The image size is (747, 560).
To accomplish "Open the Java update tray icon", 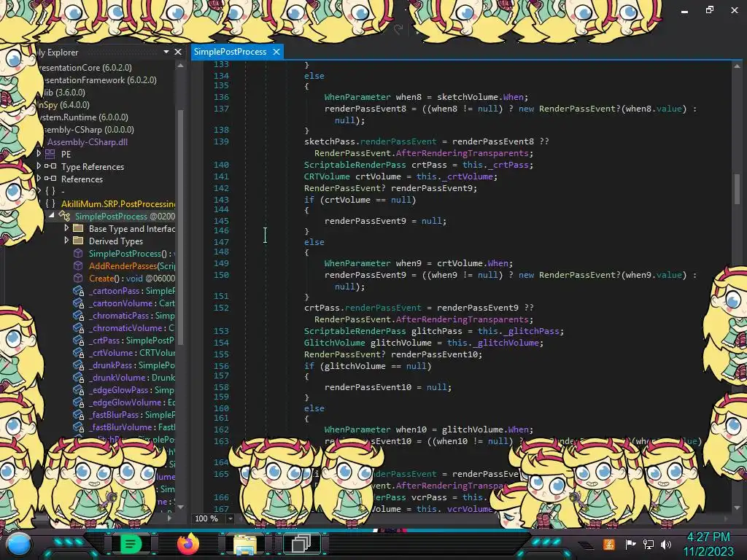I will (x=609, y=544).
